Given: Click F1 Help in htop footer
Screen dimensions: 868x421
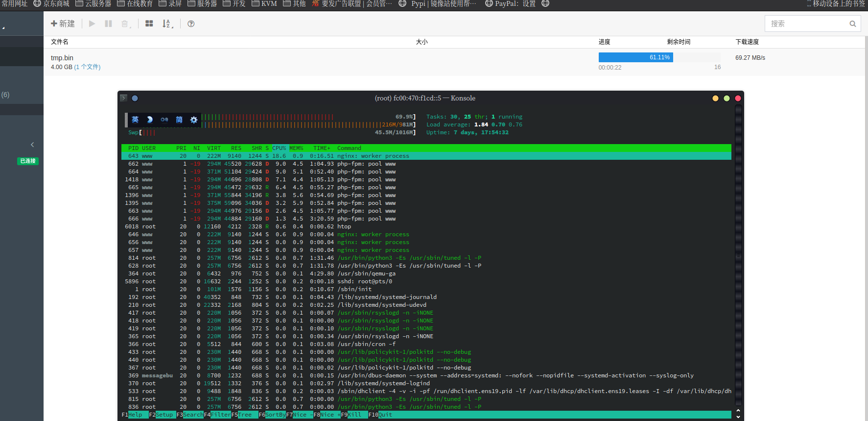Looking at the screenshot, I should pos(135,415).
